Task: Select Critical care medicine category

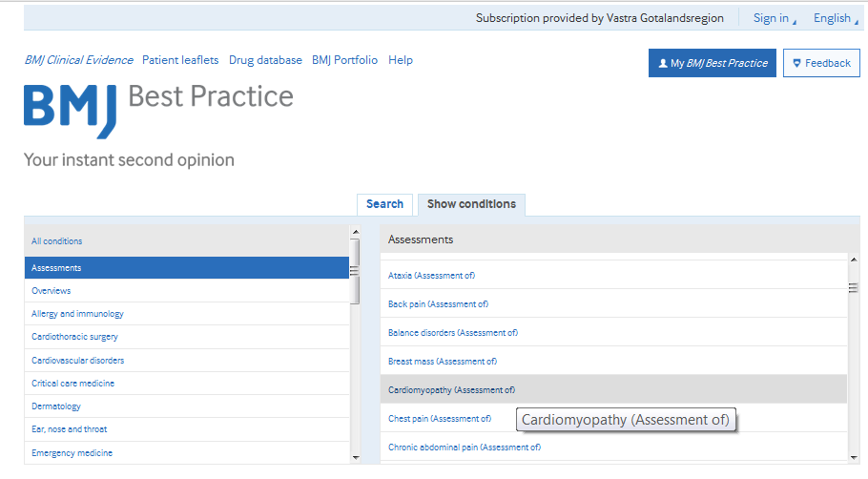Action: 187,384
